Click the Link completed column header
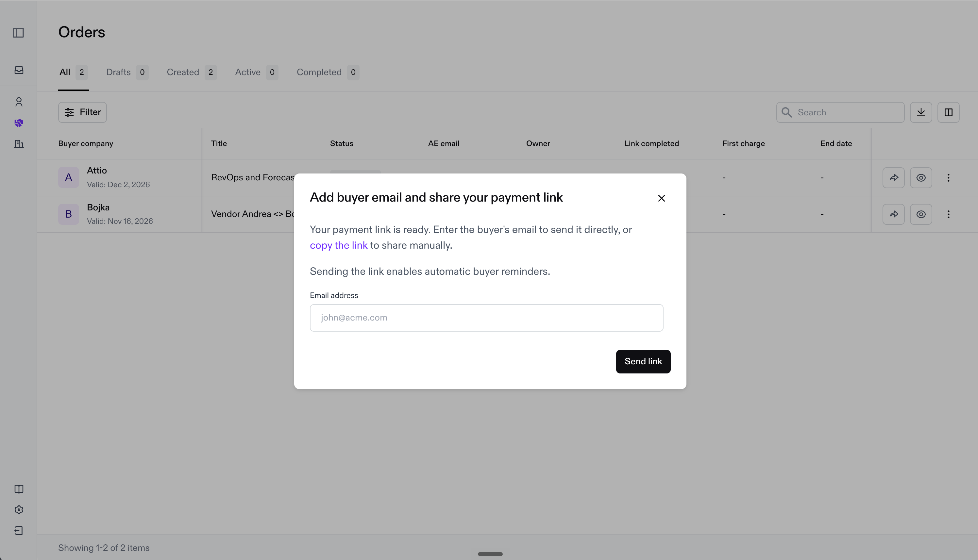The height and width of the screenshot is (560, 978). point(651,143)
